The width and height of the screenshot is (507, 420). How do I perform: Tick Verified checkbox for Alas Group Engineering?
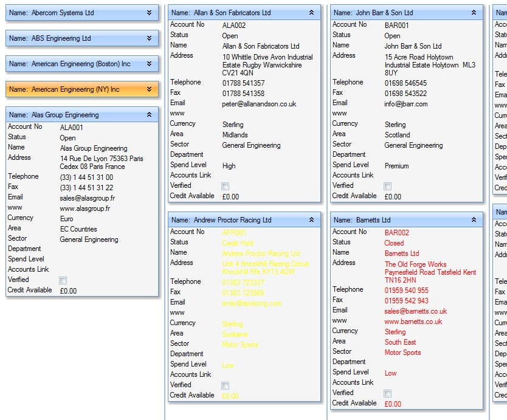point(63,280)
